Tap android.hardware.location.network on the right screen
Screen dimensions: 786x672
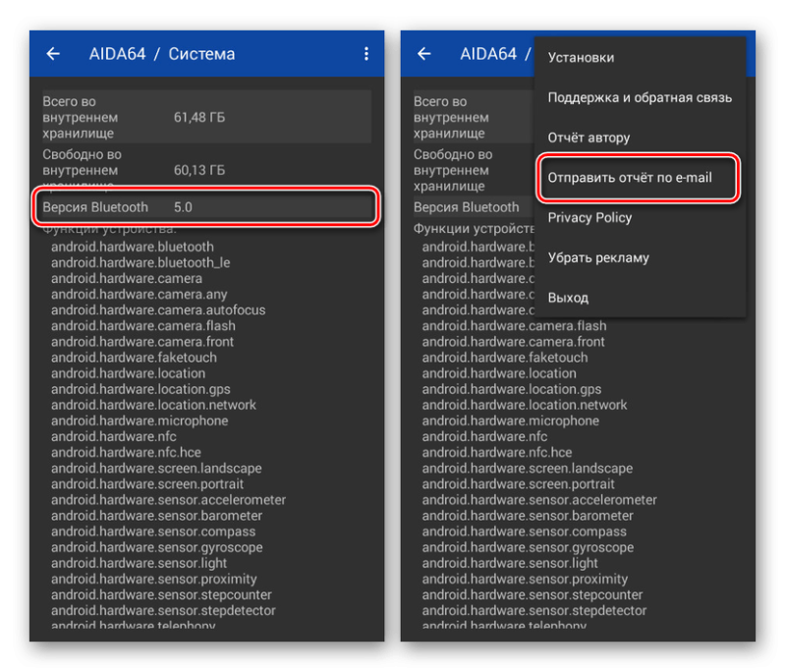pos(525,405)
